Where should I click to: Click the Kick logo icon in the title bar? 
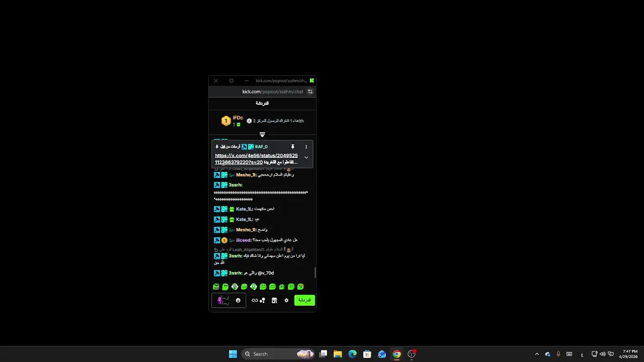pyautogui.click(x=312, y=80)
